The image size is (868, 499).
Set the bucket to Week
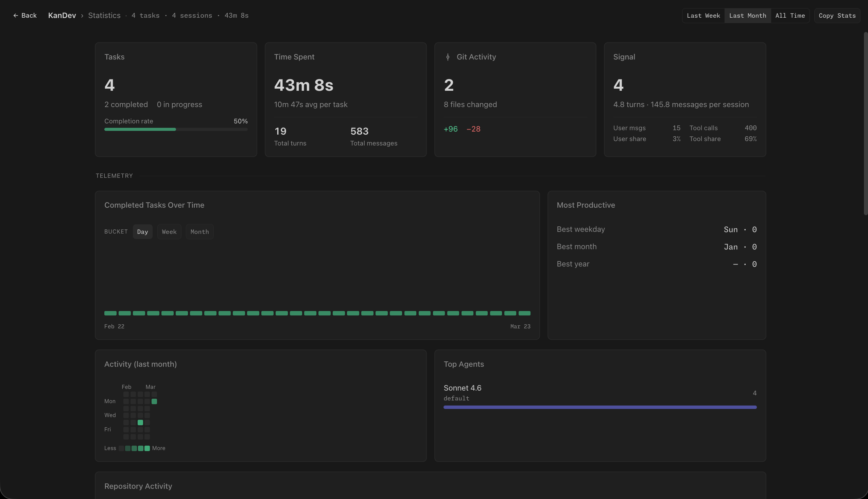click(x=169, y=232)
